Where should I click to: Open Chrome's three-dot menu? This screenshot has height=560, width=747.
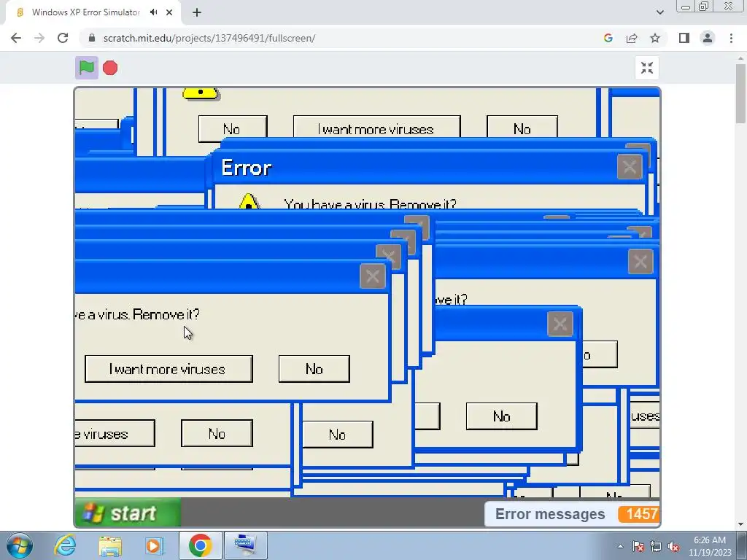731,38
